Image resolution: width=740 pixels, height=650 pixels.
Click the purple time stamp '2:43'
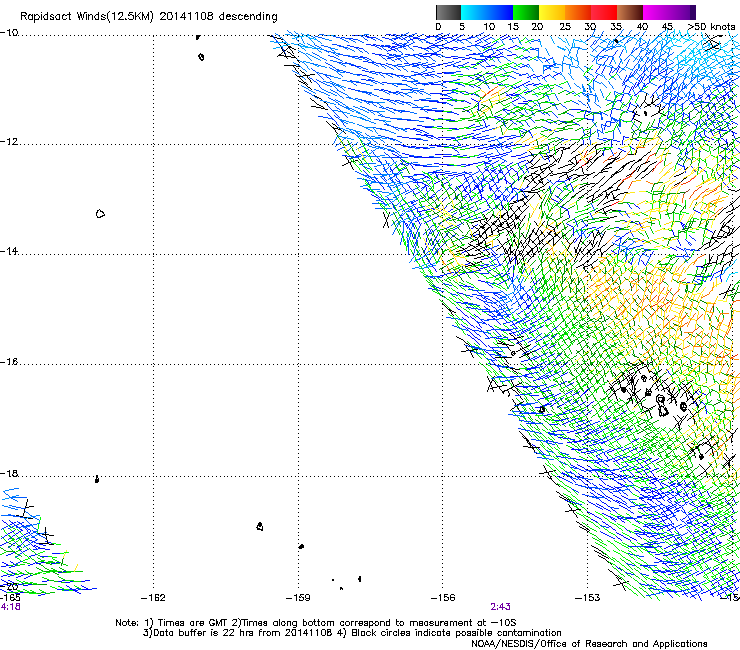500,607
